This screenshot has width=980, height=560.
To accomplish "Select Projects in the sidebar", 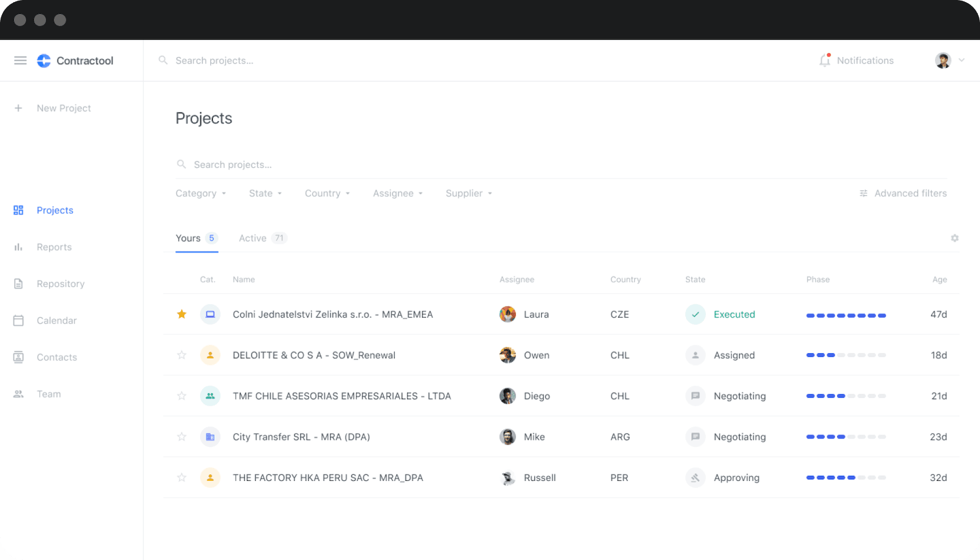I will coord(55,210).
